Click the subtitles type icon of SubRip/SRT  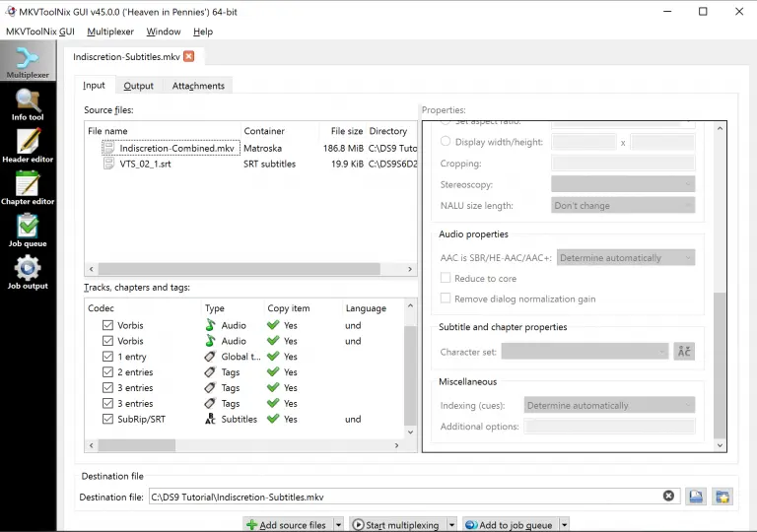[x=210, y=419]
